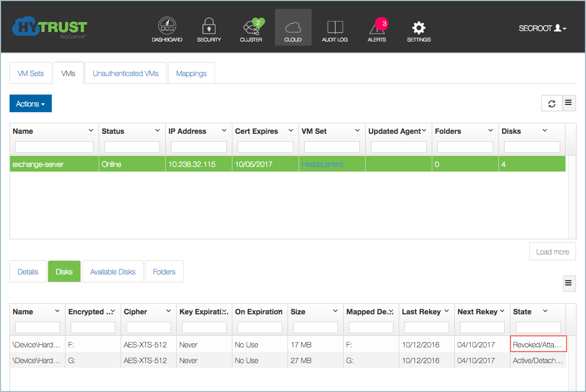Select the exchange-server VM row
The image size is (586, 392).
tap(287, 164)
